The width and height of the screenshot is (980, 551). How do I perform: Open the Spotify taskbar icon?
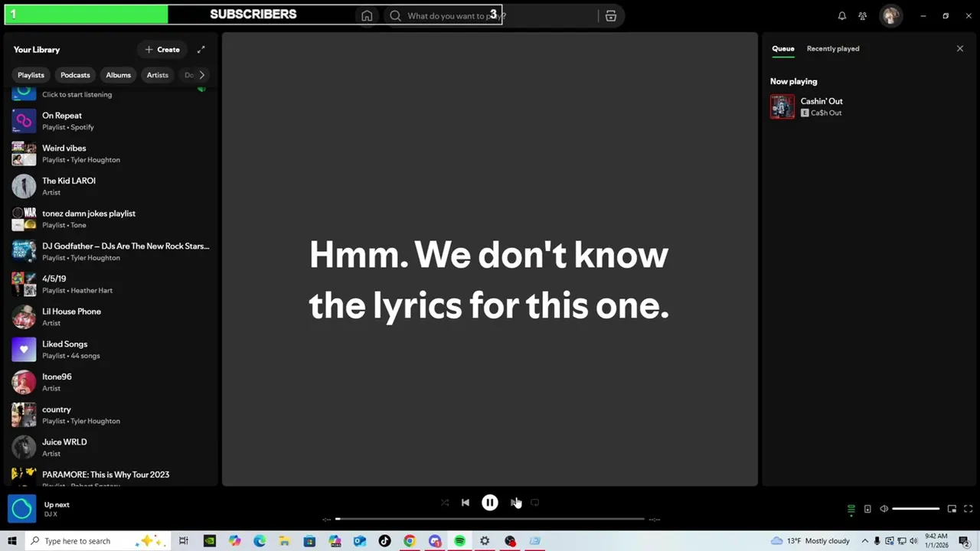tap(459, 541)
